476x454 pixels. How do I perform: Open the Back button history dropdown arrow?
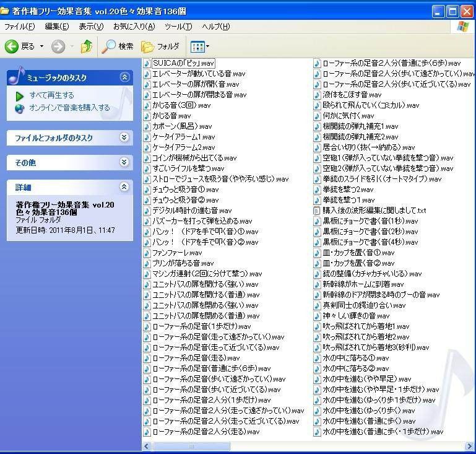(41, 46)
